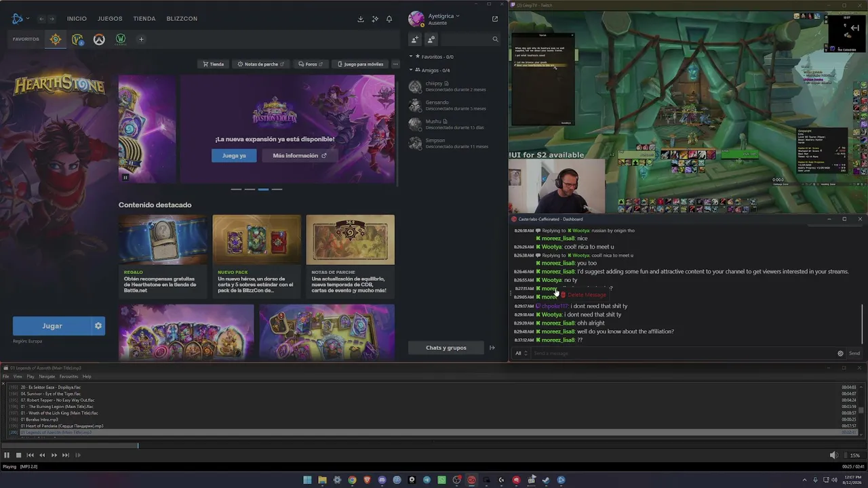Select the World of Warcraft favorite icon

[x=77, y=39]
